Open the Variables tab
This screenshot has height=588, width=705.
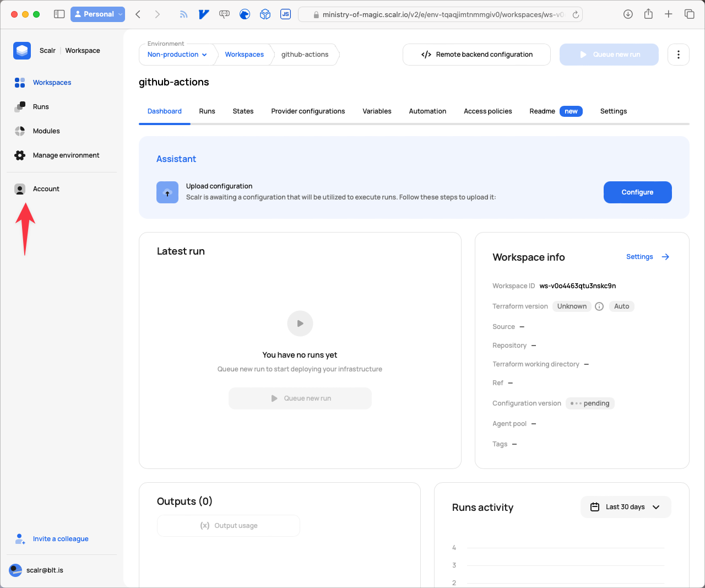pyautogui.click(x=377, y=111)
